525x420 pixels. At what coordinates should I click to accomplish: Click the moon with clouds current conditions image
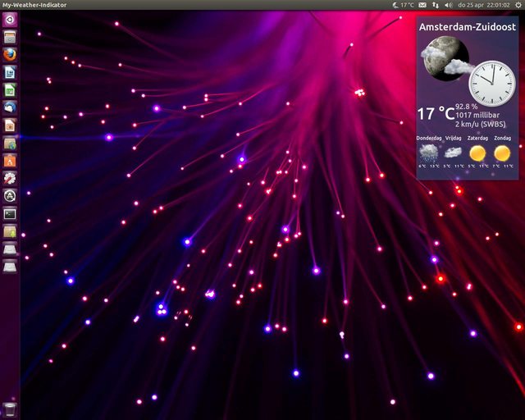pyautogui.click(x=447, y=58)
